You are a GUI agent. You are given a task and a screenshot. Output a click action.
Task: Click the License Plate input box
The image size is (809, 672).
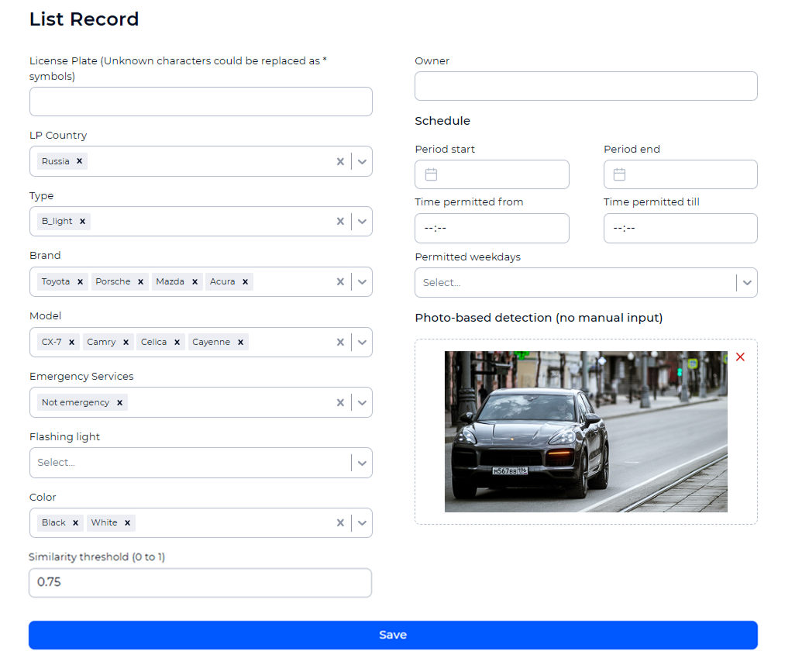click(x=201, y=102)
